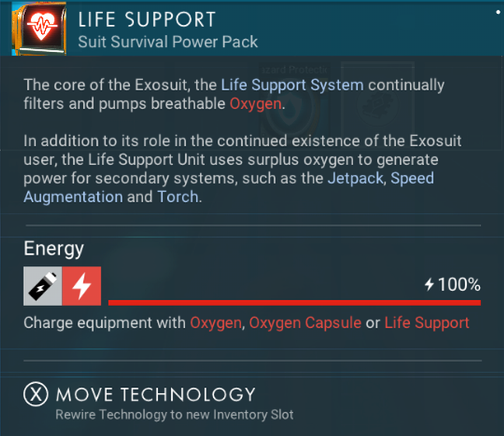The image size is (504, 436).
Task: Click the LIFE SUPPORT title heading
Action: pyautogui.click(x=147, y=19)
